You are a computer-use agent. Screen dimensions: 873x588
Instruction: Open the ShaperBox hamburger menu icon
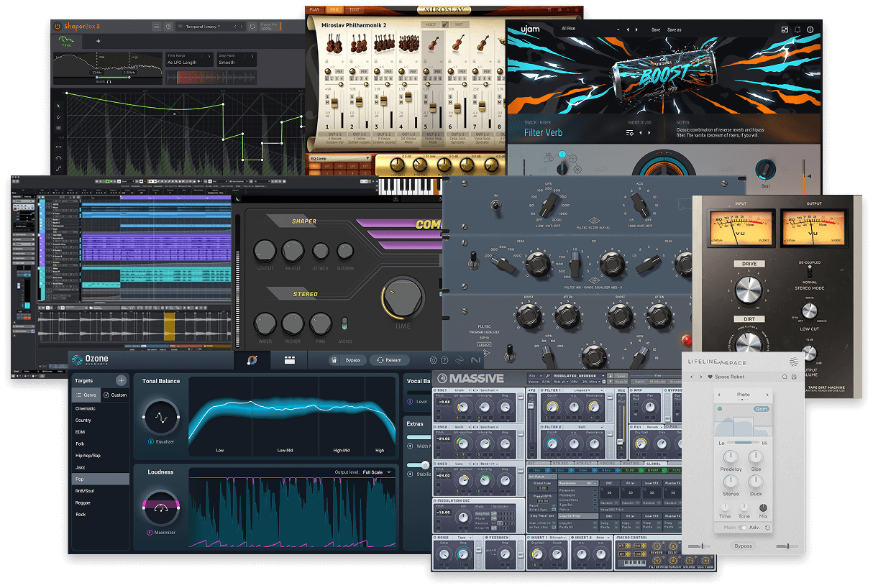coord(156,27)
